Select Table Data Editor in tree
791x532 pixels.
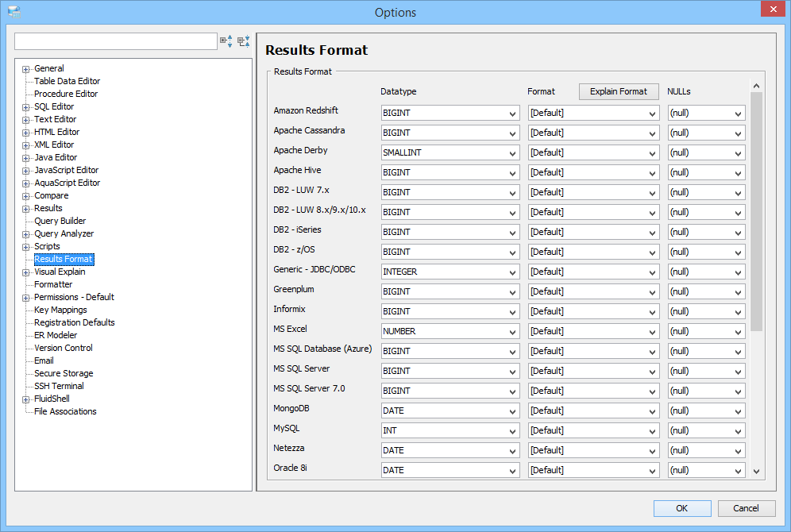(67, 81)
